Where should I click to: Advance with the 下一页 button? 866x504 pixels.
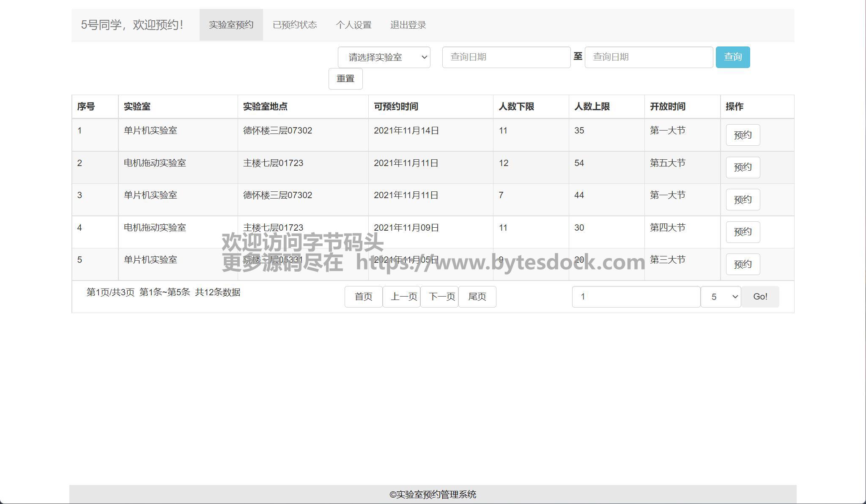click(x=439, y=297)
